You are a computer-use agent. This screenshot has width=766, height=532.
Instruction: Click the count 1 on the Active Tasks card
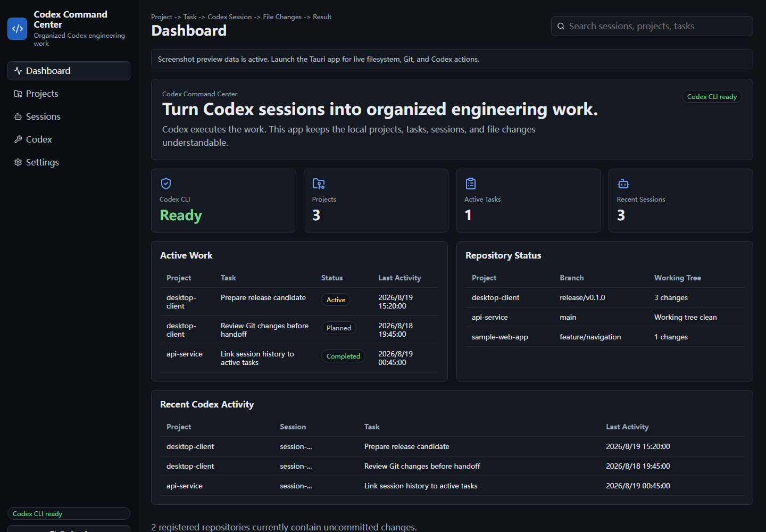468,215
